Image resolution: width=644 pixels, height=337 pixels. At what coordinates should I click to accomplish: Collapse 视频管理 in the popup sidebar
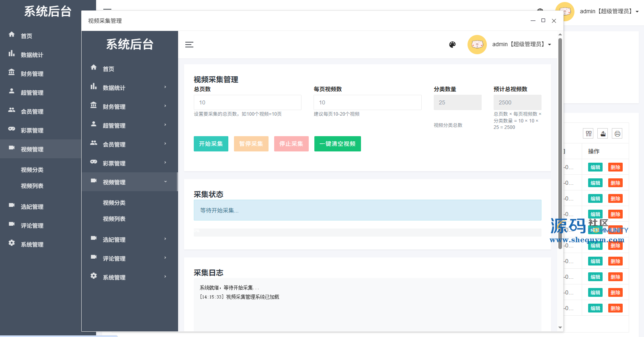tap(129, 182)
